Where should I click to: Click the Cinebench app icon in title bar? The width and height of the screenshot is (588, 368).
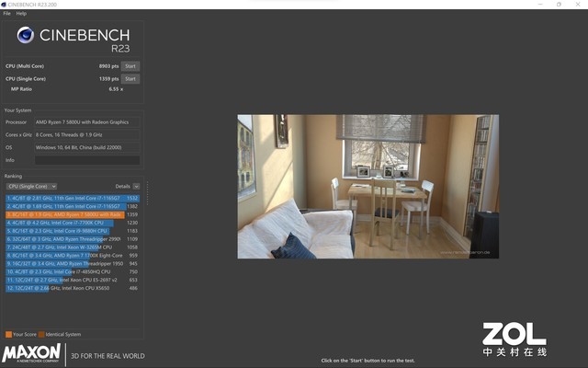click(4, 5)
